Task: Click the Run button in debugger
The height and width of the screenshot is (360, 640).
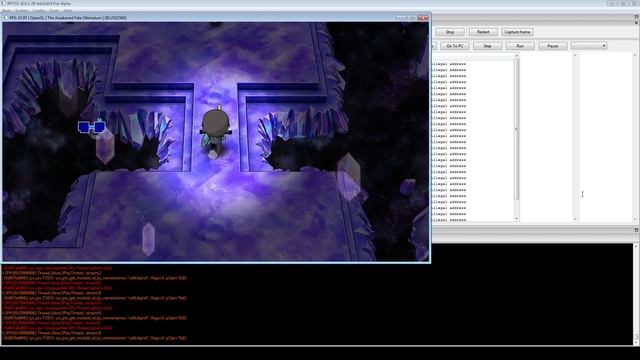Action: (520, 46)
